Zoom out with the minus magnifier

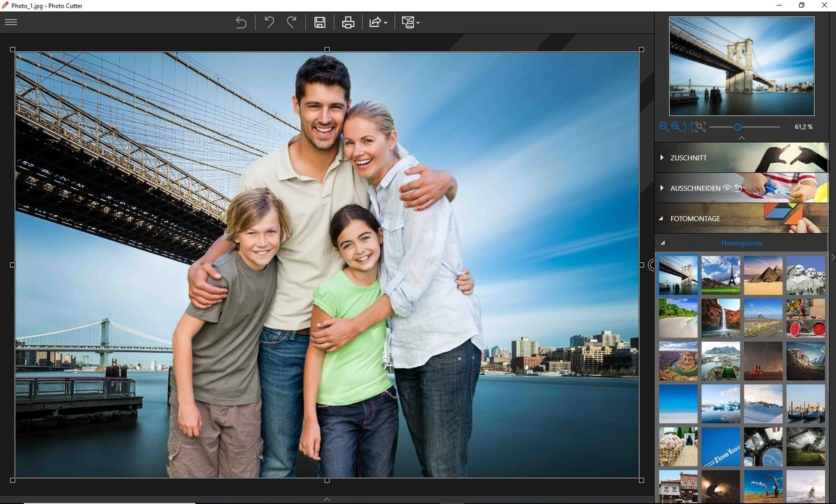tap(664, 127)
